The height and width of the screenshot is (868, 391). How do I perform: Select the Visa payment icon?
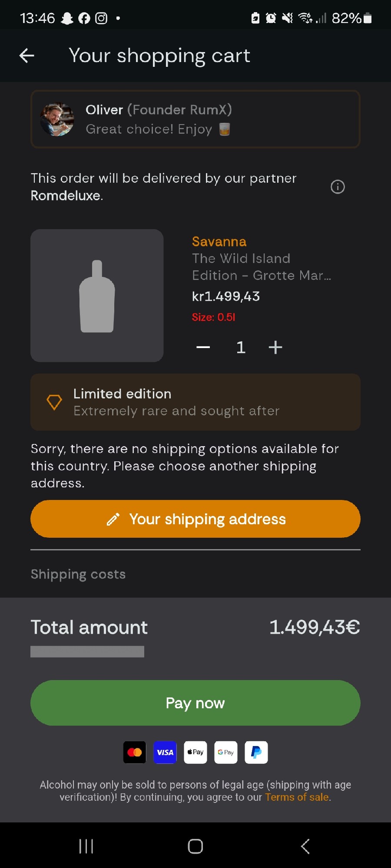click(165, 752)
